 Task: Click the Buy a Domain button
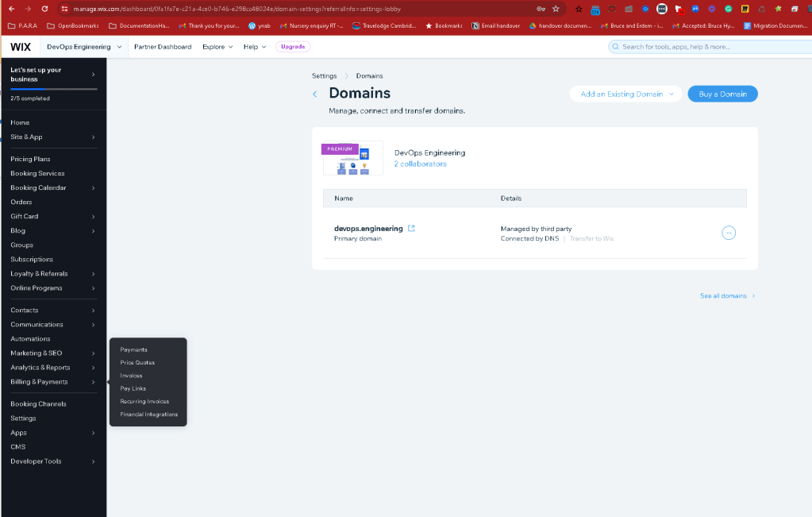(x=722, y=94)
